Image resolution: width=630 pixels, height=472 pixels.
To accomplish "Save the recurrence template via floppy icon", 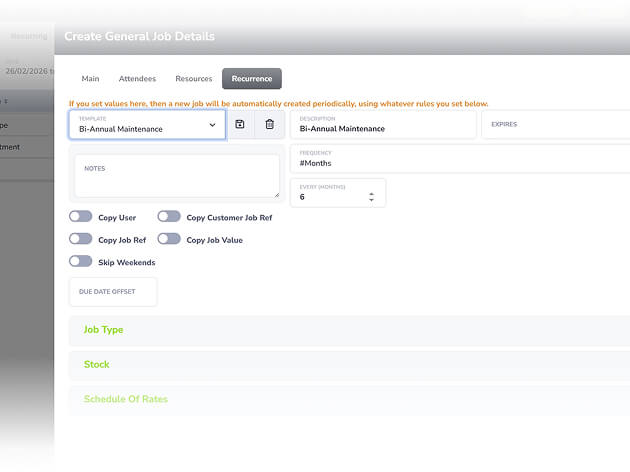I will (240, 125).
